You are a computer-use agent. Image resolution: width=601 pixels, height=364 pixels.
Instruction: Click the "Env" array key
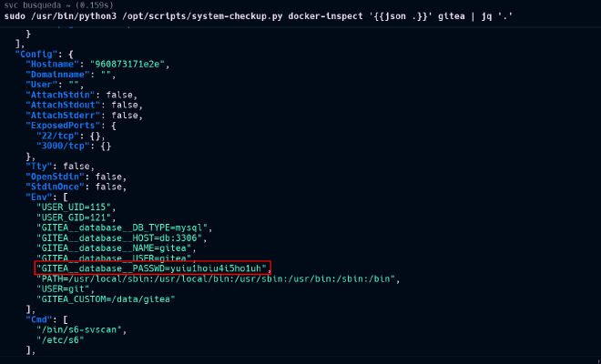pyautogui.click(x=39, y=197)
